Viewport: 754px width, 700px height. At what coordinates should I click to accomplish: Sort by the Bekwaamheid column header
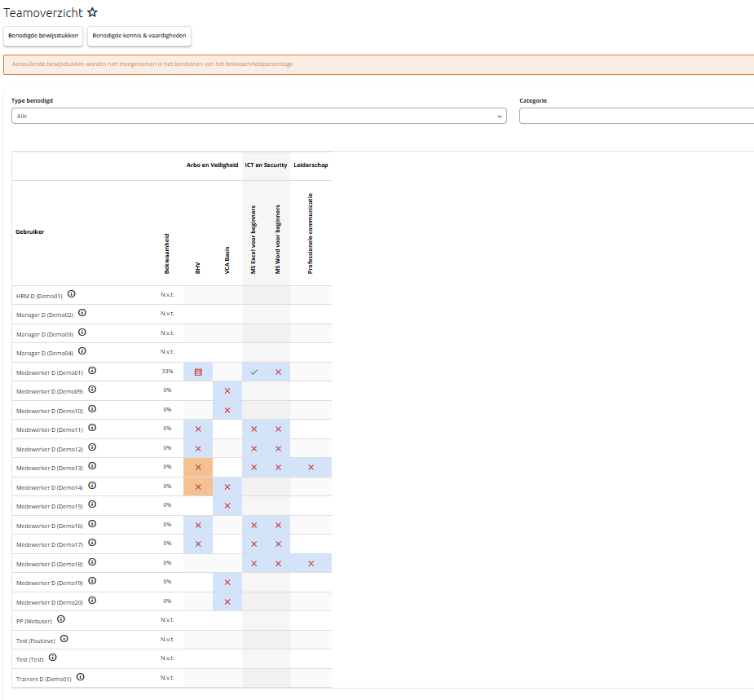coord(167,253)
